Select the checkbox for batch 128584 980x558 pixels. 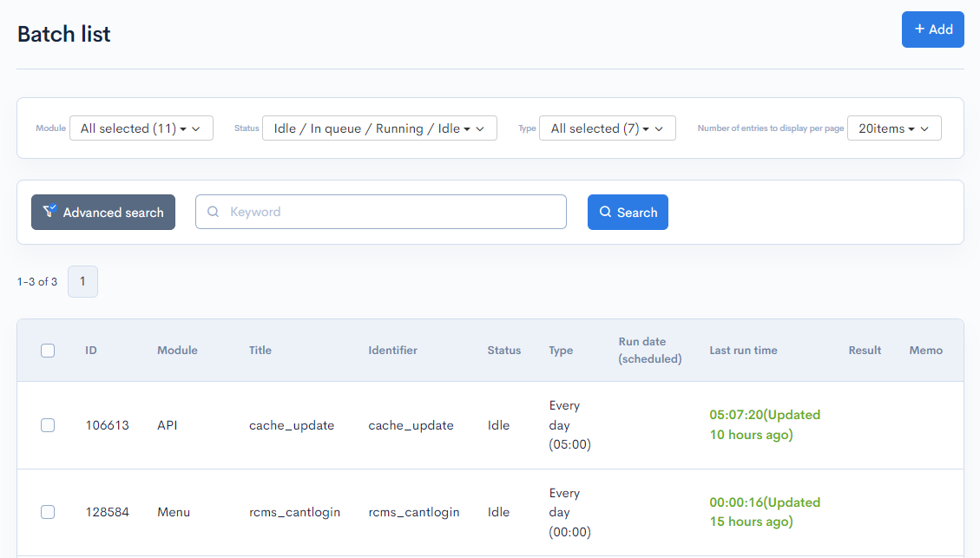pos(48,512)
